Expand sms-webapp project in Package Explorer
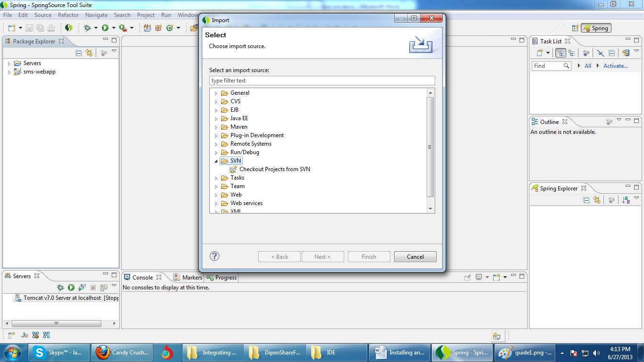644x362 pixels. coord(9,72)
